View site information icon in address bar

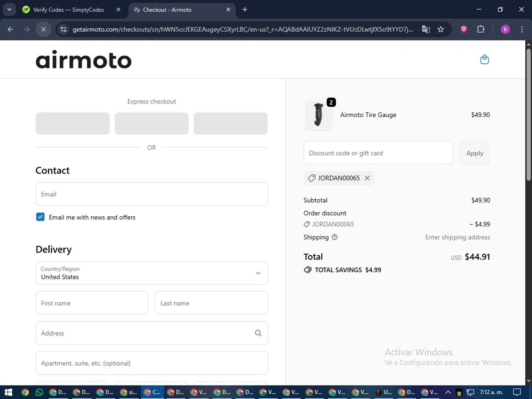[63, 29]
